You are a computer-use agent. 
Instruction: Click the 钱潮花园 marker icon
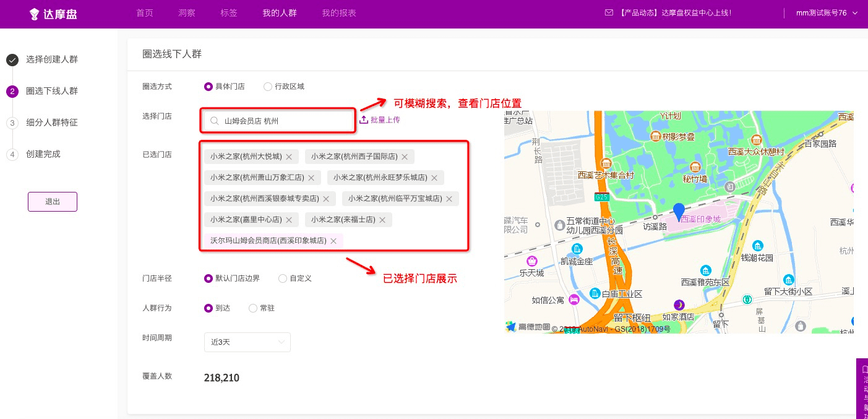pyautogui.click(x=757, y=246)
